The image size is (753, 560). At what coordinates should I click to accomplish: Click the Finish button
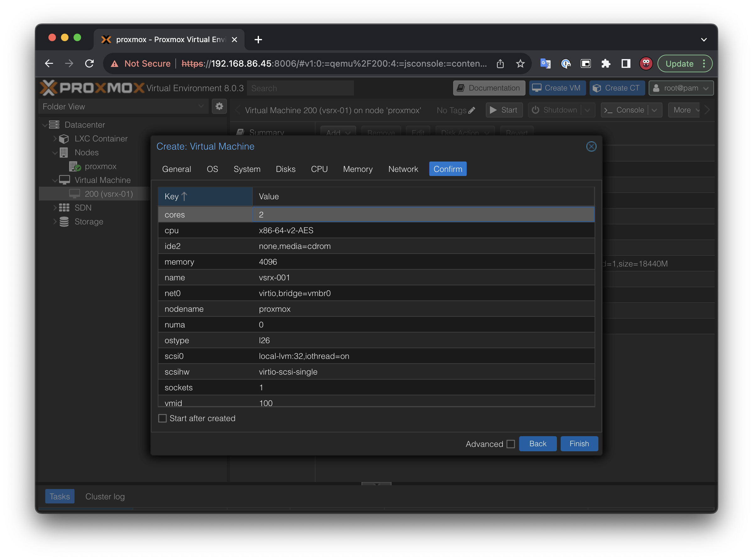pos(579,444)
